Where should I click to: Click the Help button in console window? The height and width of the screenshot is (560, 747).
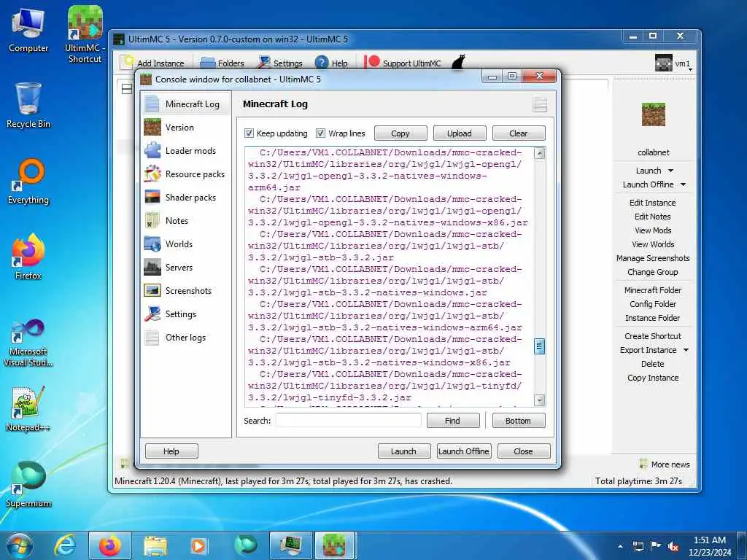click(x=171, y=451)
